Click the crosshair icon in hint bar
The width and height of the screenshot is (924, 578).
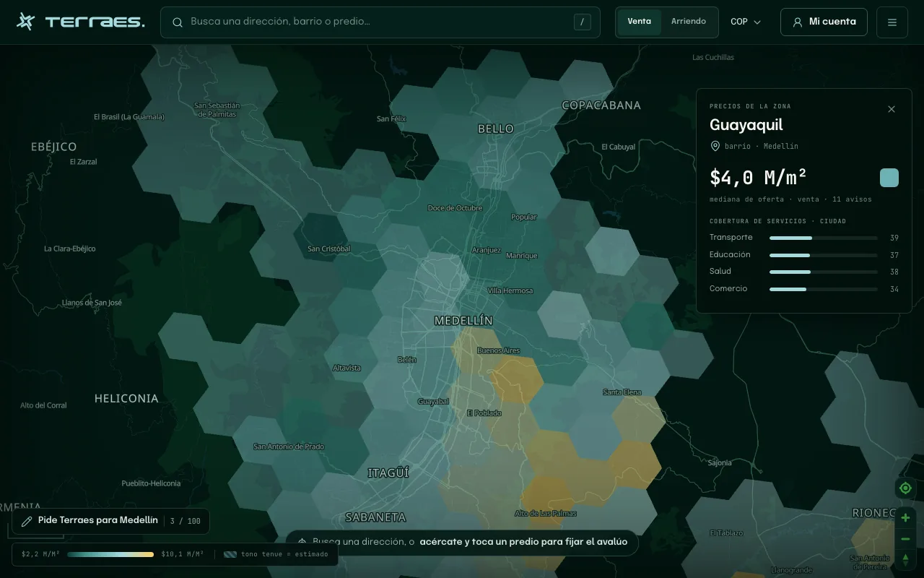click(x=302, y=542)
